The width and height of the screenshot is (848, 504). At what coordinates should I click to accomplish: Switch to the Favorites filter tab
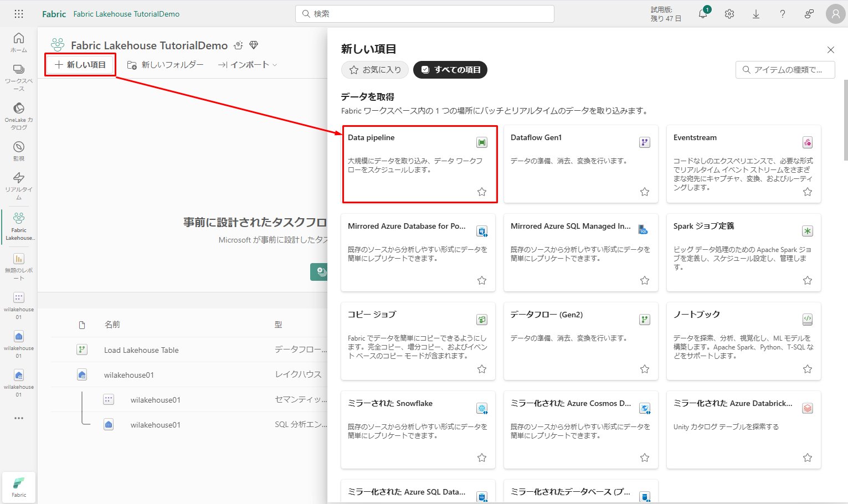(x=375, y=70)
